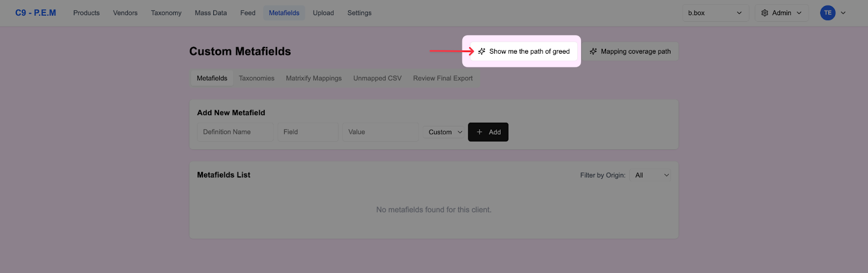Expand the chevron next to user avatar
Screen dimensions: 868x273
[843, 13]
